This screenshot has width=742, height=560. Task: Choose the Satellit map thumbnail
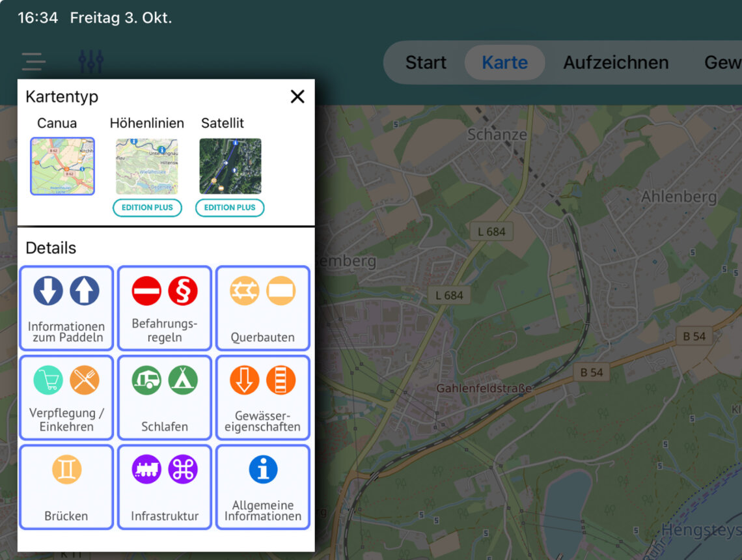(230, 166)
